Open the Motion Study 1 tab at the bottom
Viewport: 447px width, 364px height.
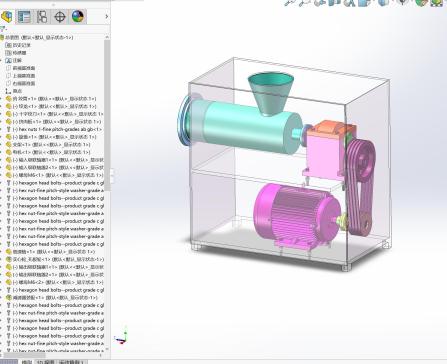(x=71, y=362)
